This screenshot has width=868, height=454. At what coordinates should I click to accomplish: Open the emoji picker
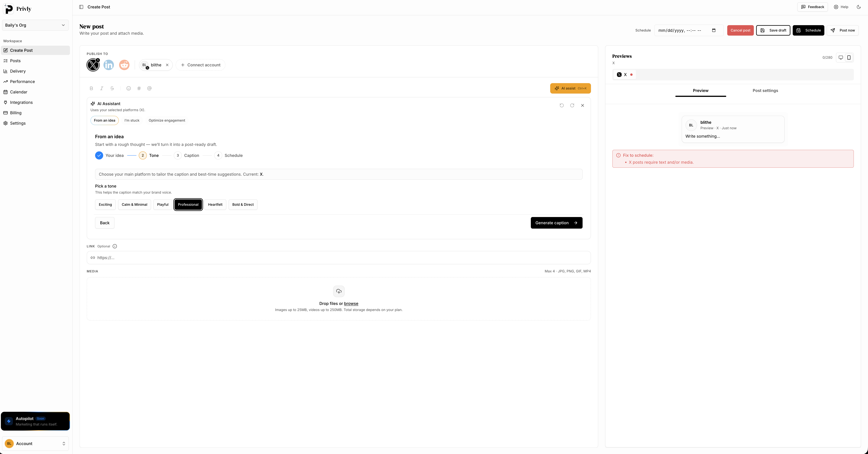[x=128, y=88]
